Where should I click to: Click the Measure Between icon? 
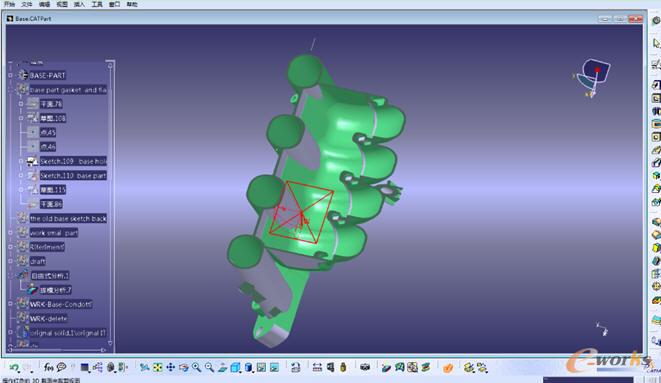click(x=317, y=367)
